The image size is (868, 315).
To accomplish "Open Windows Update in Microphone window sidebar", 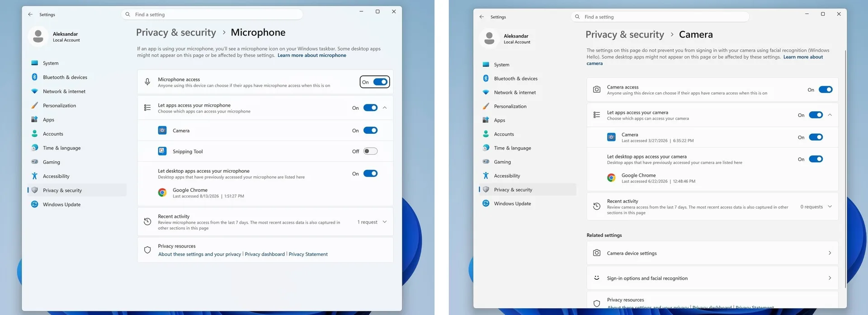I will 77,204.
